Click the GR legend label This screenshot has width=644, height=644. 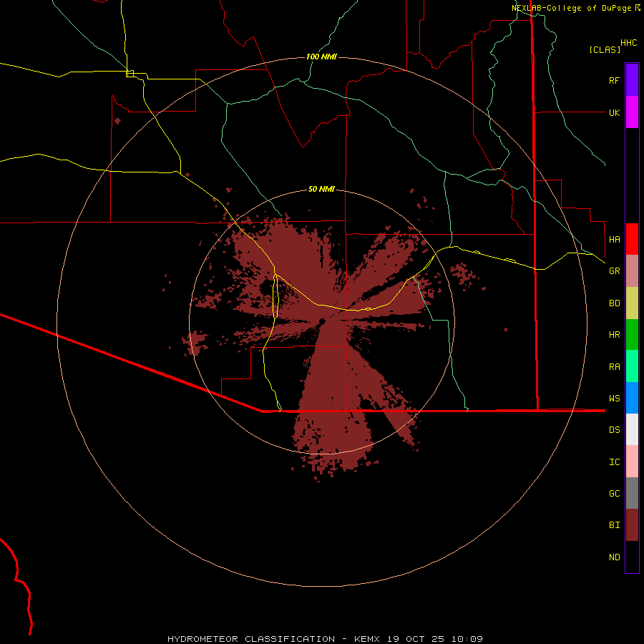click(x=614, y=271)
